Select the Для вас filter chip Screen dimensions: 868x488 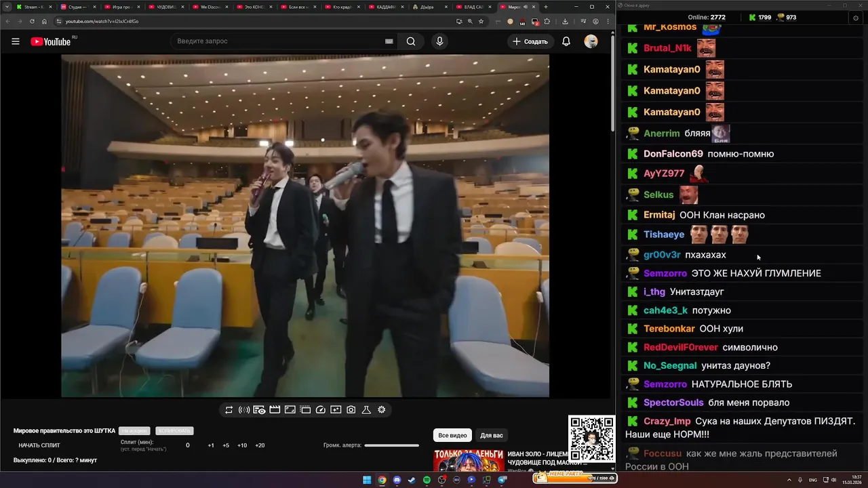pyautogui.click(x=492, y=435)
